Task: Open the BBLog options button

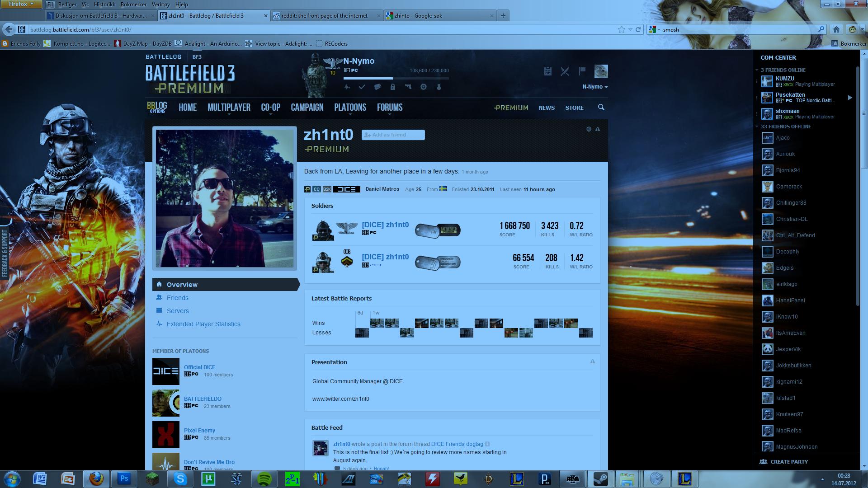Action: click(x=157, y=107)
